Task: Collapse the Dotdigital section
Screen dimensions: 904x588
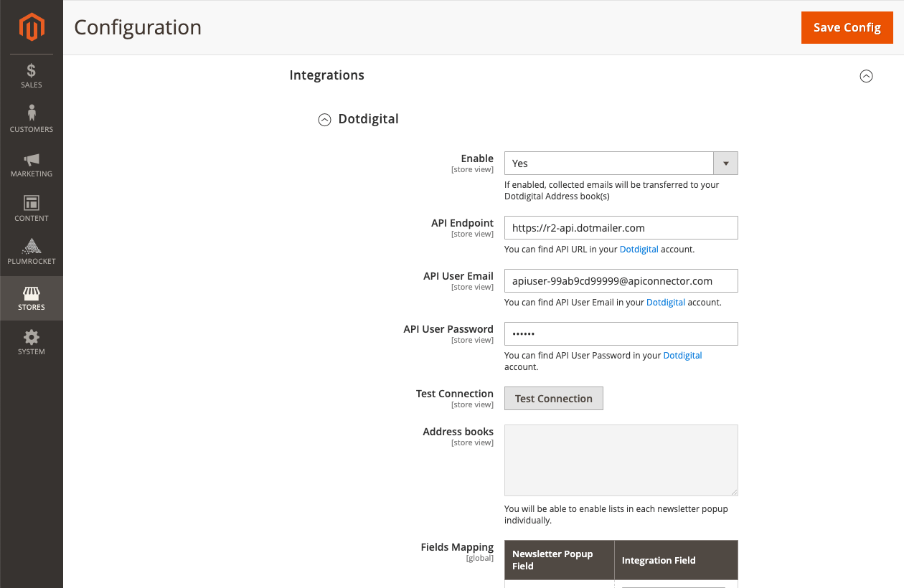Action: 324,119
